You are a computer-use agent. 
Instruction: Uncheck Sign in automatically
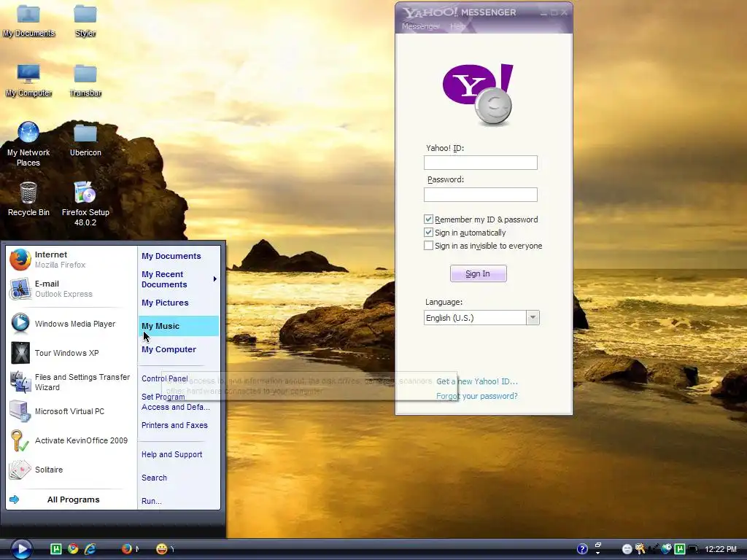[428, 233]
